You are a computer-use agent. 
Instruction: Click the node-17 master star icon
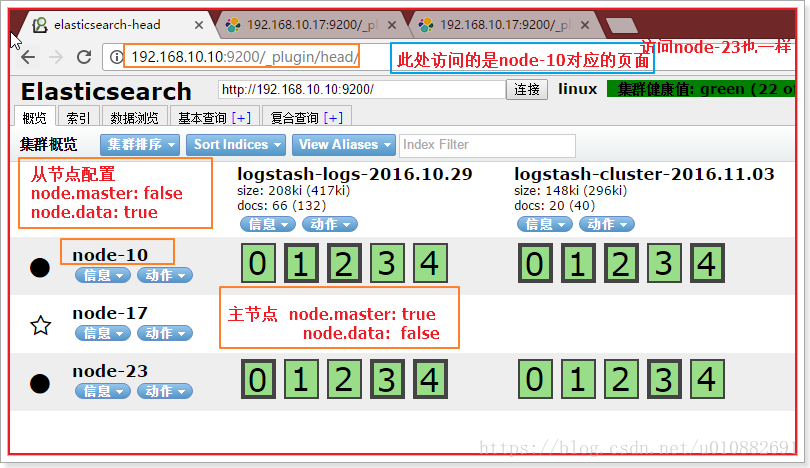(x=41, y=325)
